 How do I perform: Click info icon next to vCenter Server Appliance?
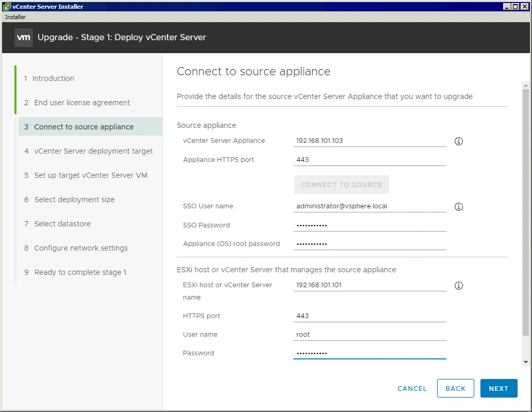click(x=459, y=141)
